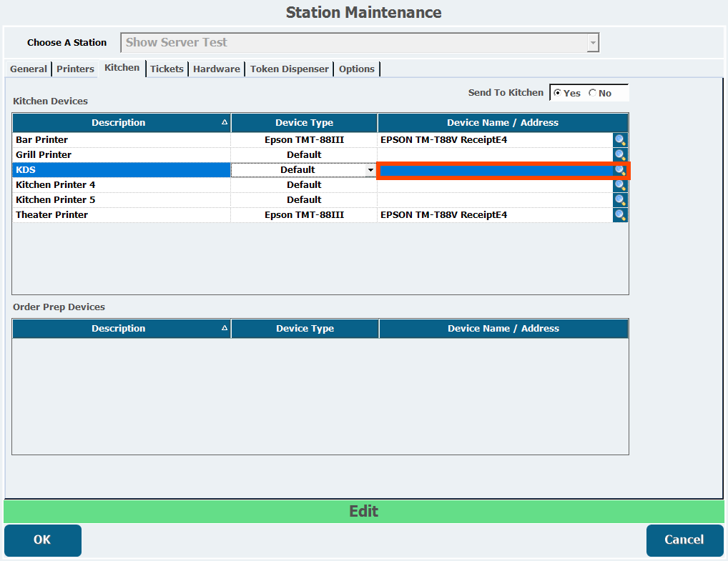Select No for Send To Kitchen
Image resolution: width=728 pixels, height=561 pixels.
point(592,93)
